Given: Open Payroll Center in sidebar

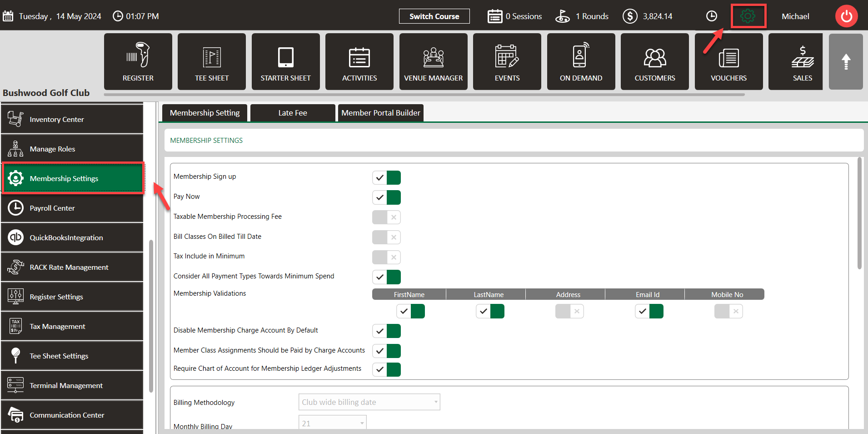Looking at the screenshot, I should point(72,208).
